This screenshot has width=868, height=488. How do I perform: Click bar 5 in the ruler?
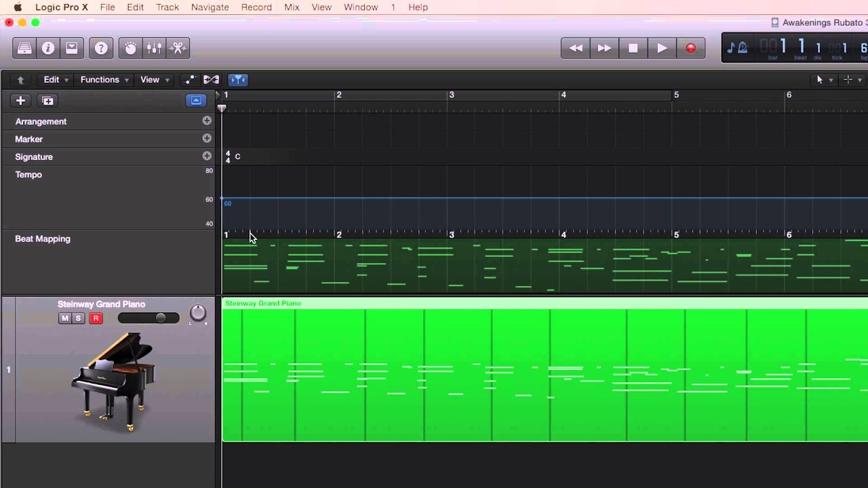pos(676,95)
